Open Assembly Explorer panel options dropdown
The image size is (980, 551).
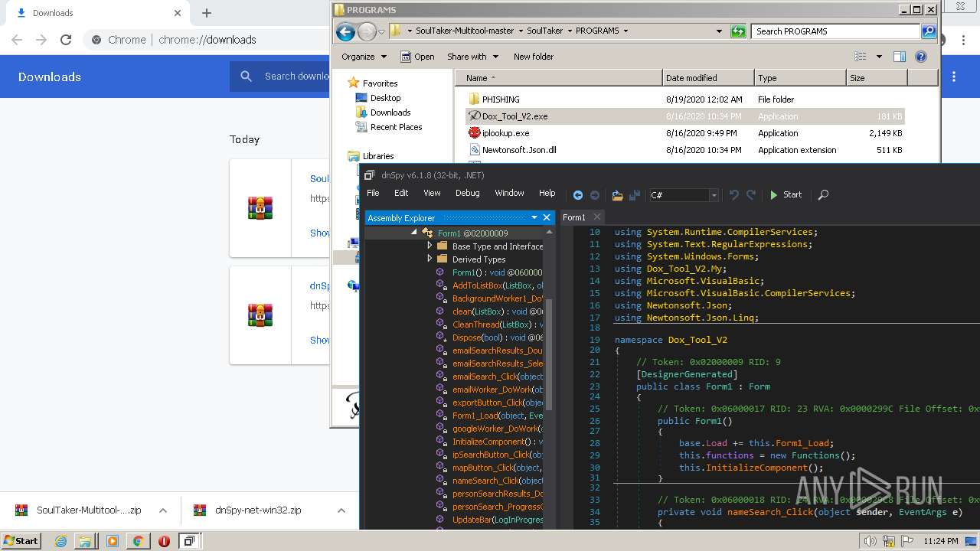[x=534, y=217]
